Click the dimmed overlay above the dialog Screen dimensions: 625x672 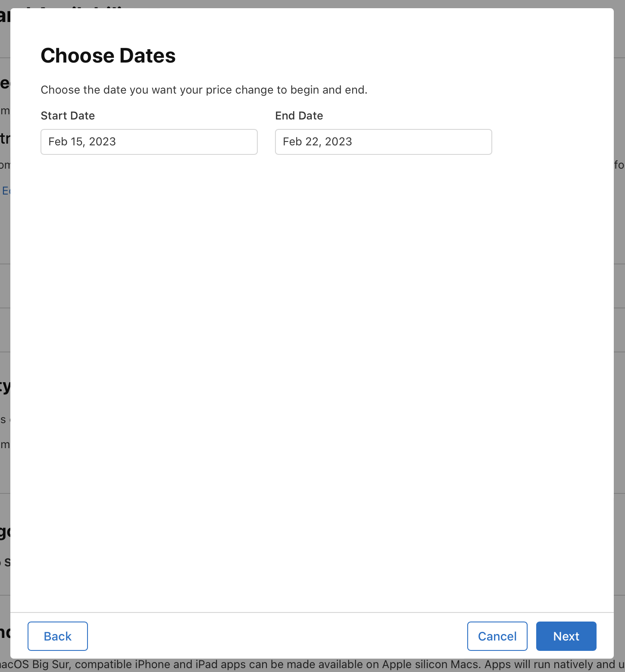312,3
